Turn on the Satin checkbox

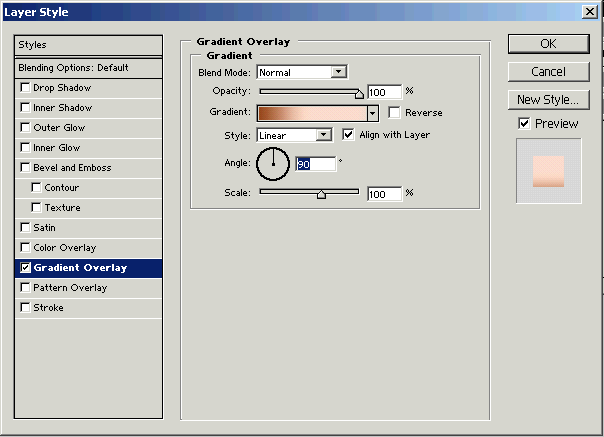(25, 228)
